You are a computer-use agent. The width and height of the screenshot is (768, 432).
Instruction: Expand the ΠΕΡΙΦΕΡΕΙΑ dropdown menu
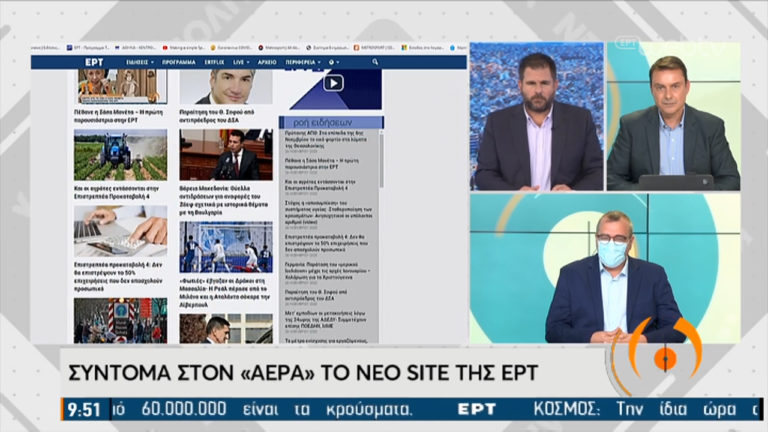click(x=303, y=62)
